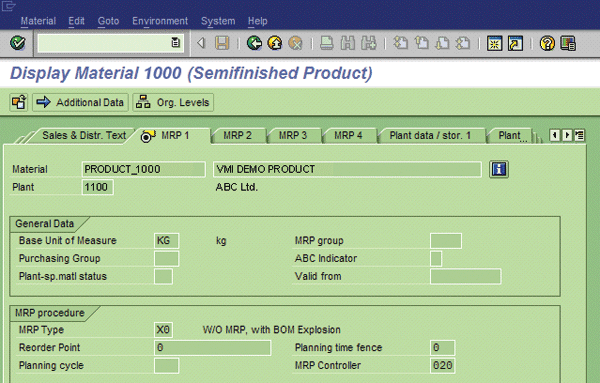The width and height of the screenshot is (600, 383).
Task: Click the yellow Exit up-arrow icon
Action: click(x=275, y=43)
